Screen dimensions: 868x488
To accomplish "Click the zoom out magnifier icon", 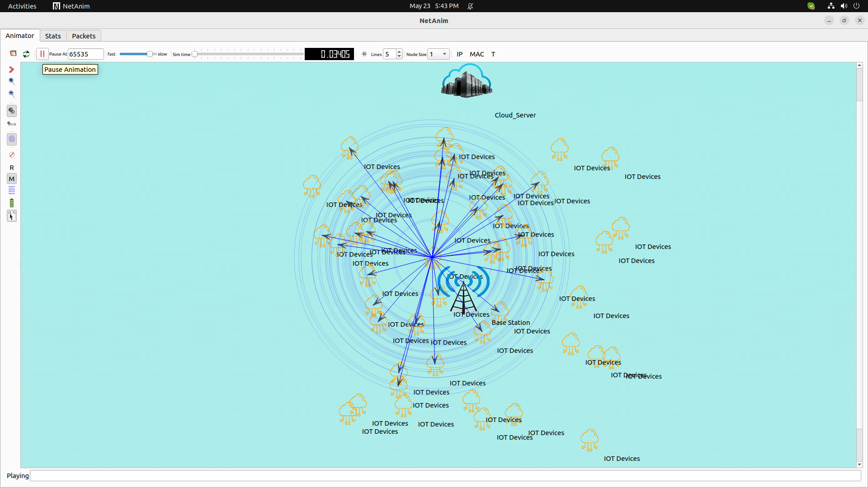I will (x=12, y=94).
